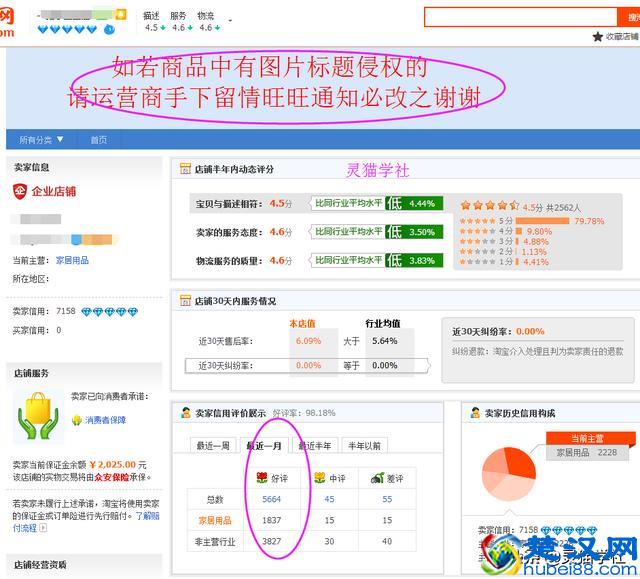The width and height of the screenshot is (640, 579).
Task: Click the 家居用品 2228 chart legend
Action: coord(587,452)
